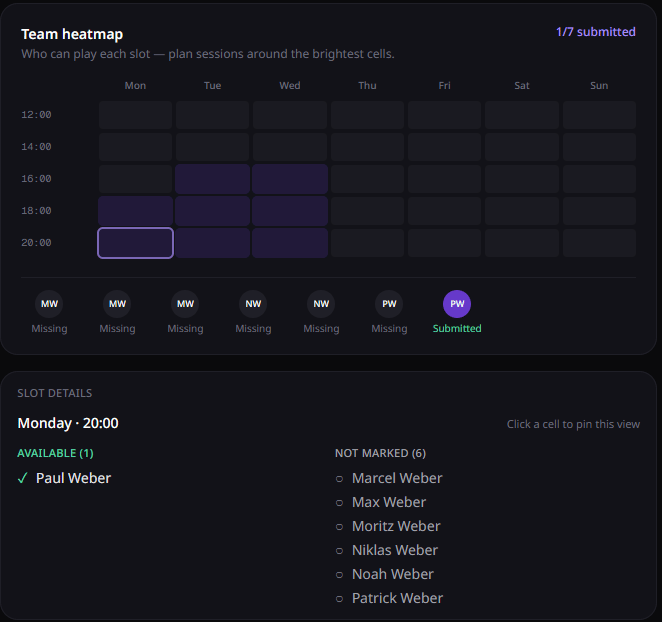Click the name 'Patrick Weber'
Viewport: 662px width, 622px height.
[x=397, y=598]
